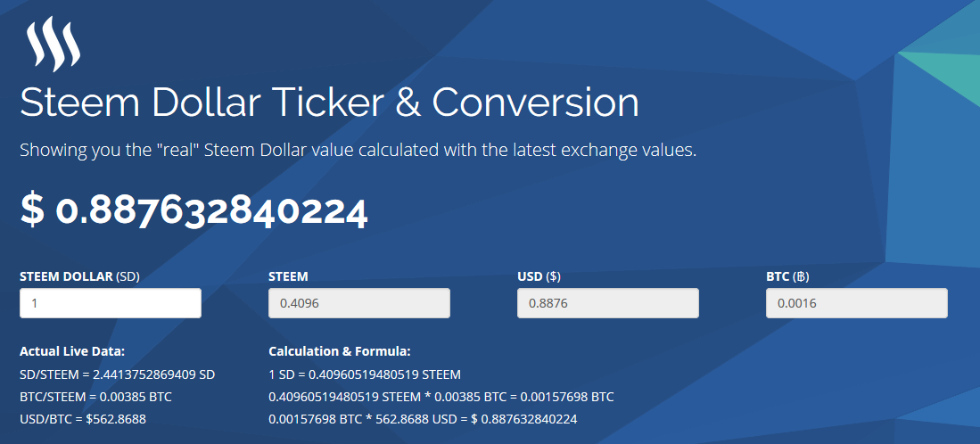Click the Steem Dollar (SD) input field
This screenshot has width=980, height=444.
click(111, 303)
